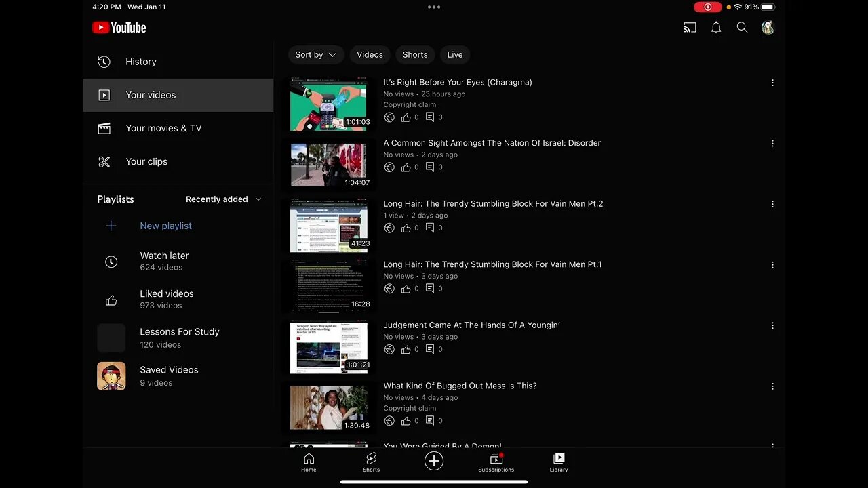Screen dimensions: 868x488
Task: Click 'Copyright claim' under Bugged Out Mess
Action: pos(410,409)
